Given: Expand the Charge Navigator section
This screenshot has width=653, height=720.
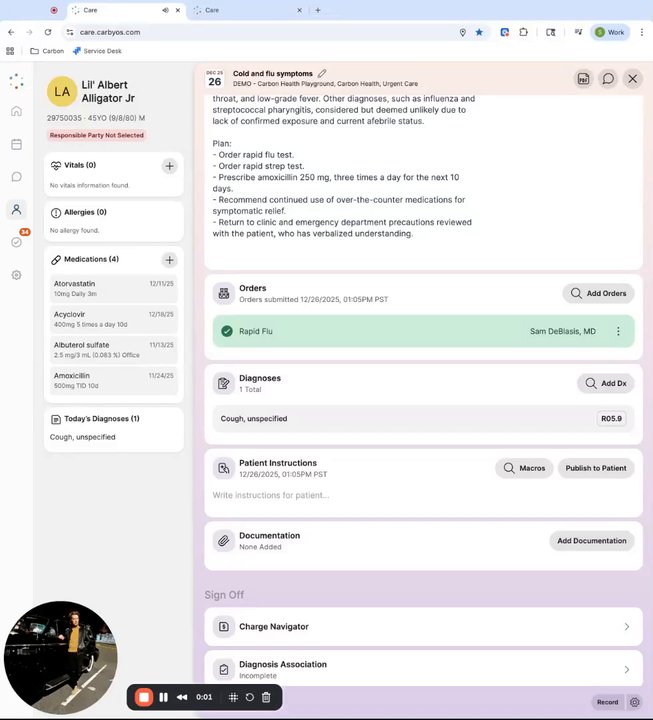Looking at the screenshot, I should tap(423, 627).
